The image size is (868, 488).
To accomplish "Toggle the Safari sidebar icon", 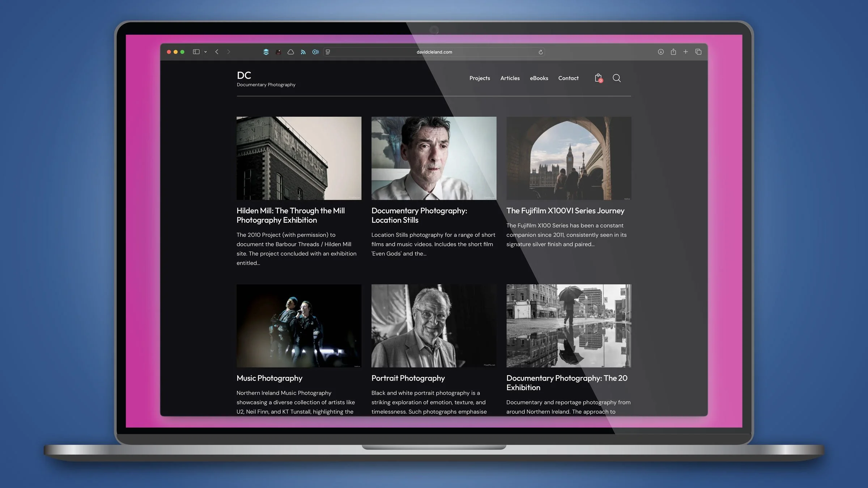I will click(196, 52).
